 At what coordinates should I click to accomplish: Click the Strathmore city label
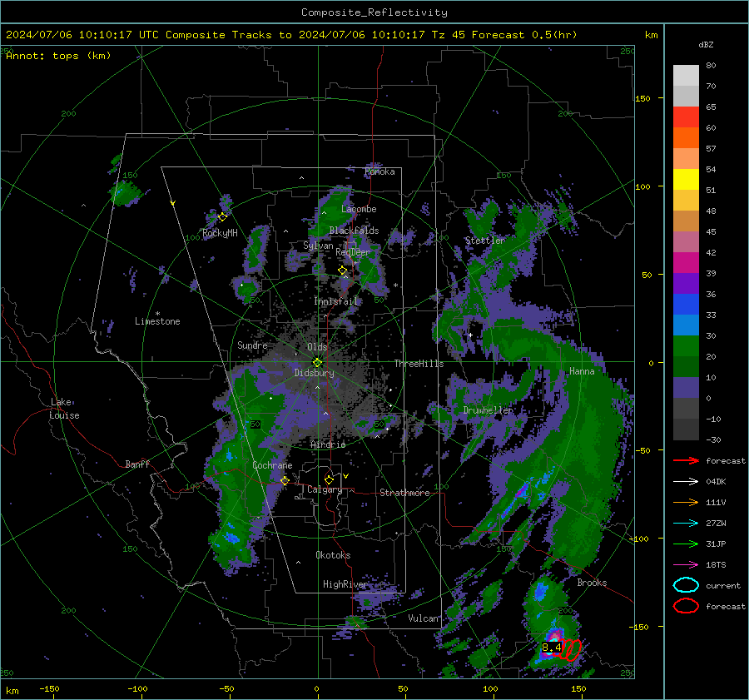click(404, 493)
